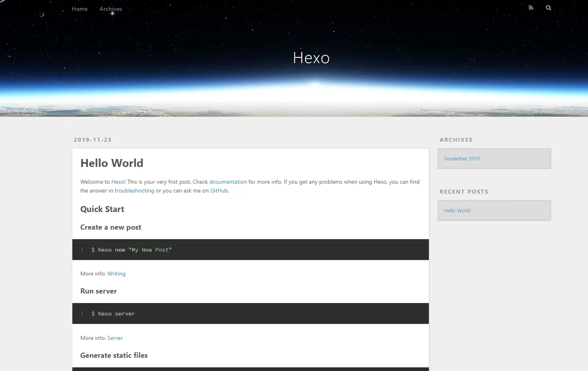Click the Quick Start heading

click(x=102, y=209)
